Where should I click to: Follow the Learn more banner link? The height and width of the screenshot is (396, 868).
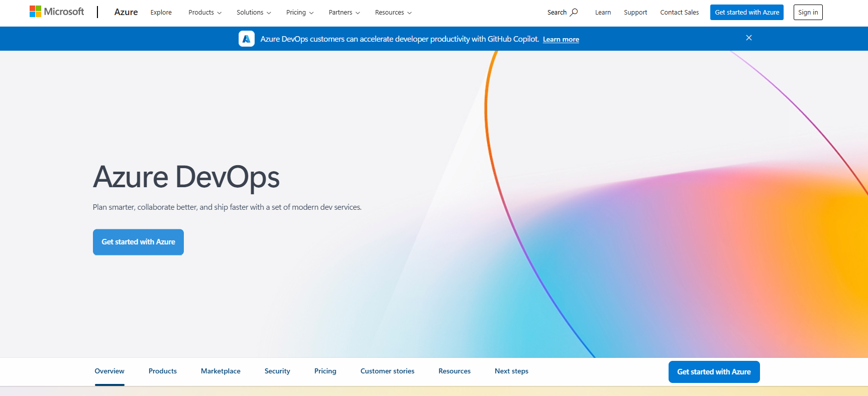tap(561, 39)
